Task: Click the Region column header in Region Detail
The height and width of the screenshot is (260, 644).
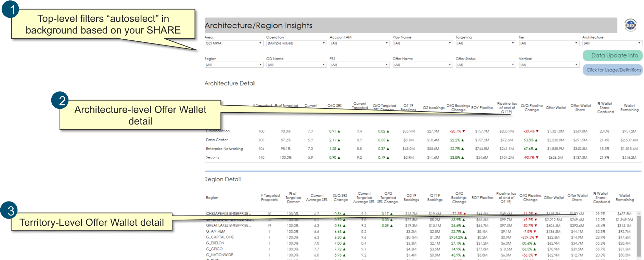Action: (212, 198)
